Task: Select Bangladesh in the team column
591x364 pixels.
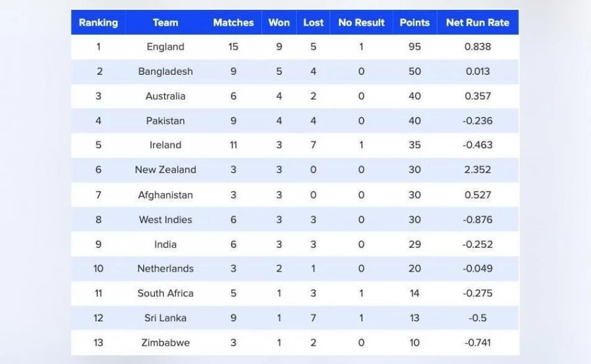Action: tap(165, 71)
